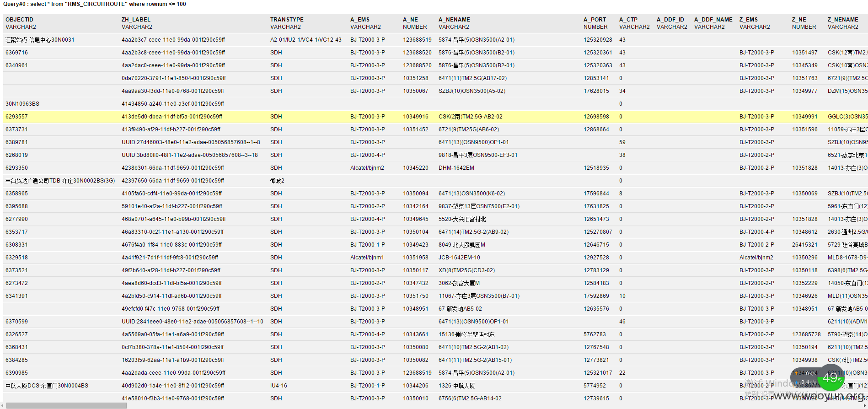Click ZH_LABEL 49efcfd0-f47c-11e0-9768-001f290c59ff

coord(171,309)
